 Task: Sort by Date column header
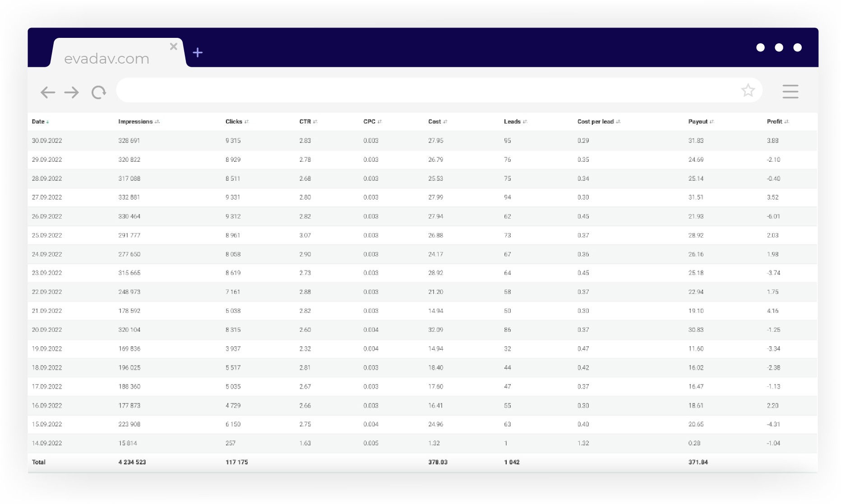click(x=38, y=122)
